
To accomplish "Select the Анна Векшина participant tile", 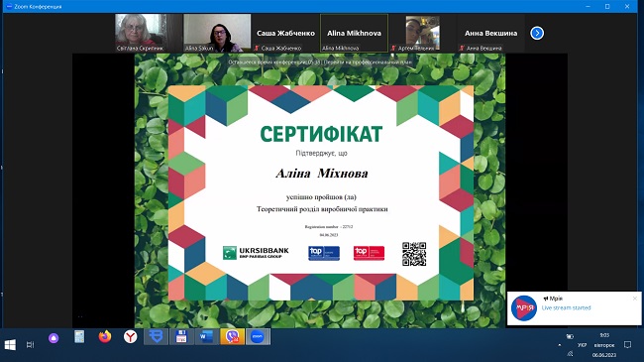I will tap(490, 33).
